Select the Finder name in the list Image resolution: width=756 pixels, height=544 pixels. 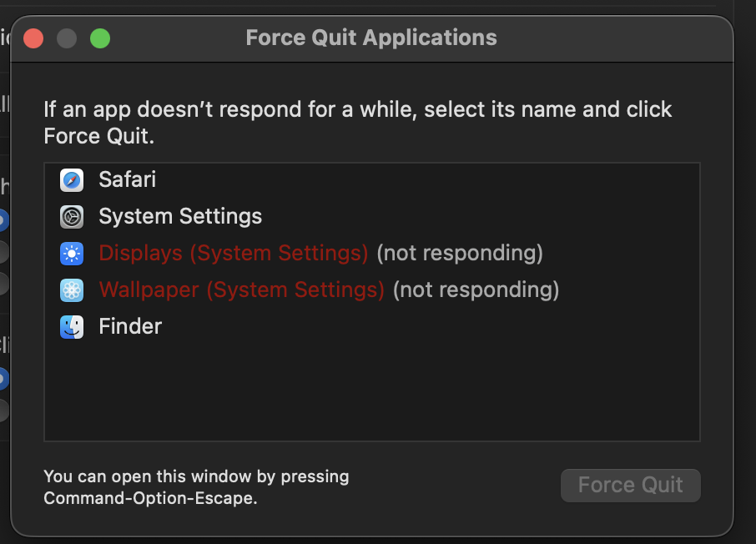pos(130,326)
